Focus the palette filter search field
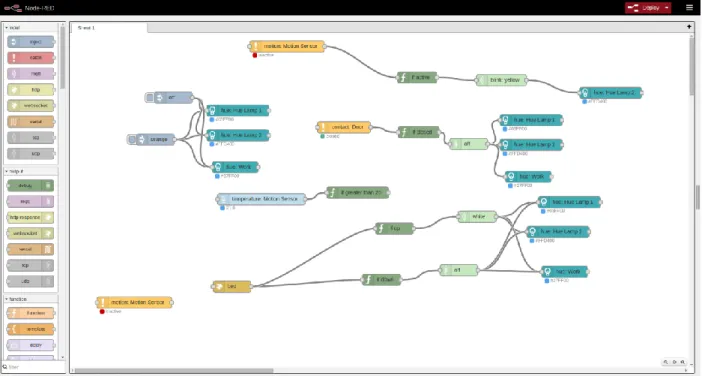Screen dimensions: 702x376 [34, 367]
